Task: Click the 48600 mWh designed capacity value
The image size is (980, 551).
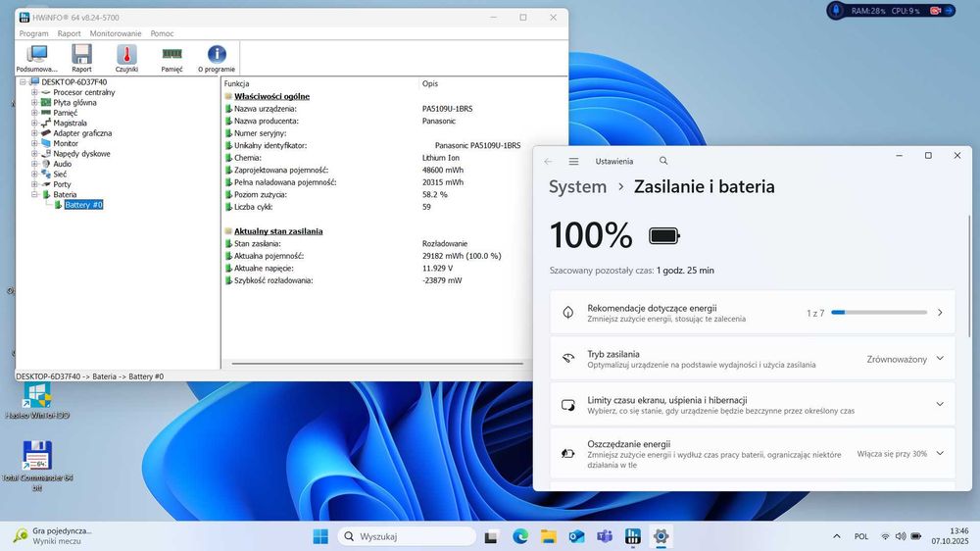Action: tap(443, 171)
